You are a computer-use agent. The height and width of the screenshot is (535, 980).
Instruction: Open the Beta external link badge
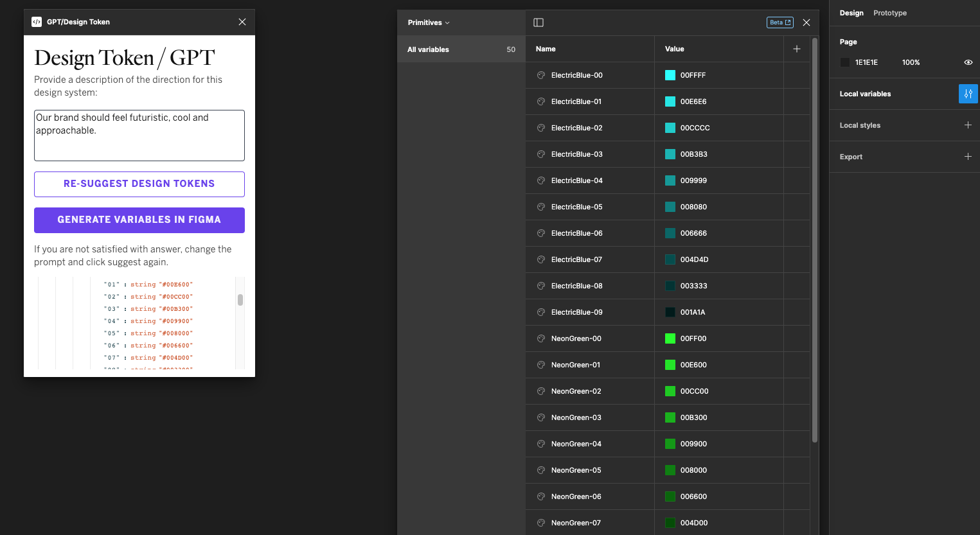click(x=780, y=22)
